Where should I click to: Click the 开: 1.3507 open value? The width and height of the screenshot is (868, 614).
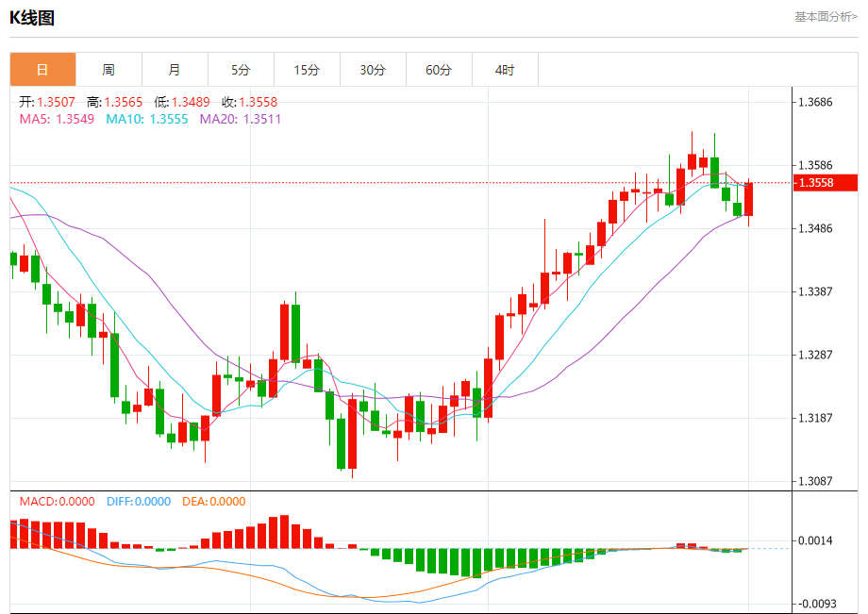[47, 102]
